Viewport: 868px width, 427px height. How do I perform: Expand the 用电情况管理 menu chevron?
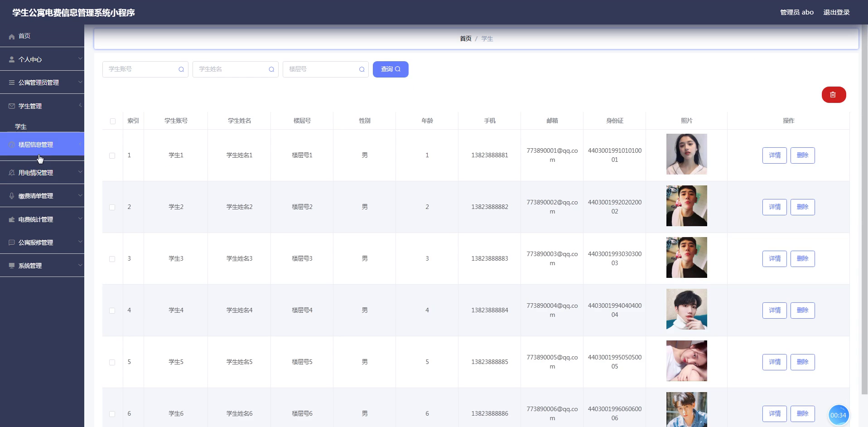click(80, 172)
